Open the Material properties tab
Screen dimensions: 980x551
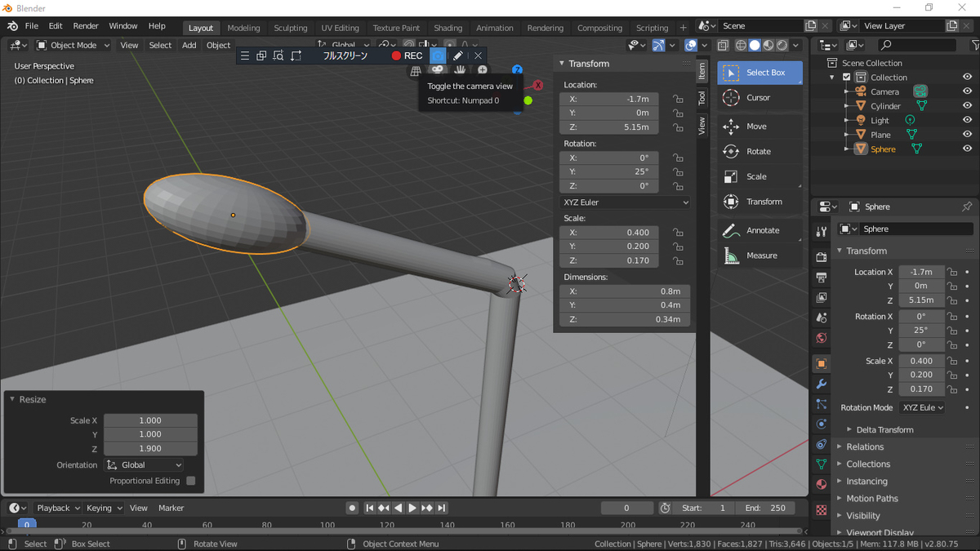822,485
